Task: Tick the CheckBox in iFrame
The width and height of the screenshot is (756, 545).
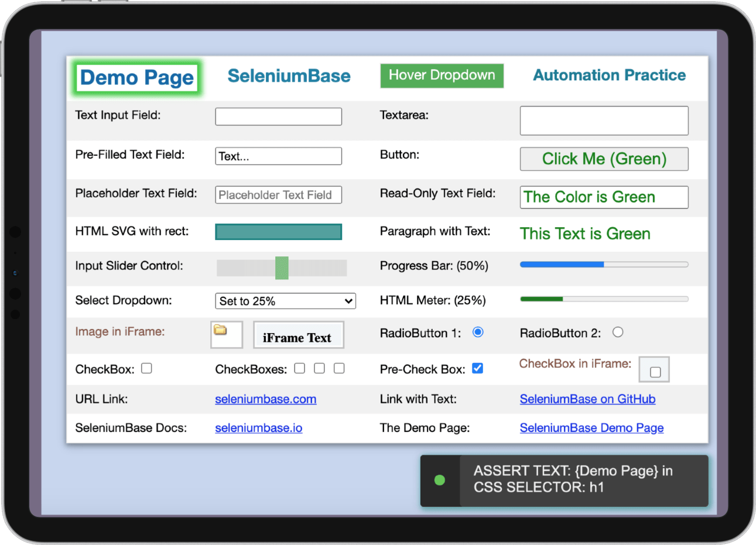Action: pyautogui.click(x=655, y=372)
